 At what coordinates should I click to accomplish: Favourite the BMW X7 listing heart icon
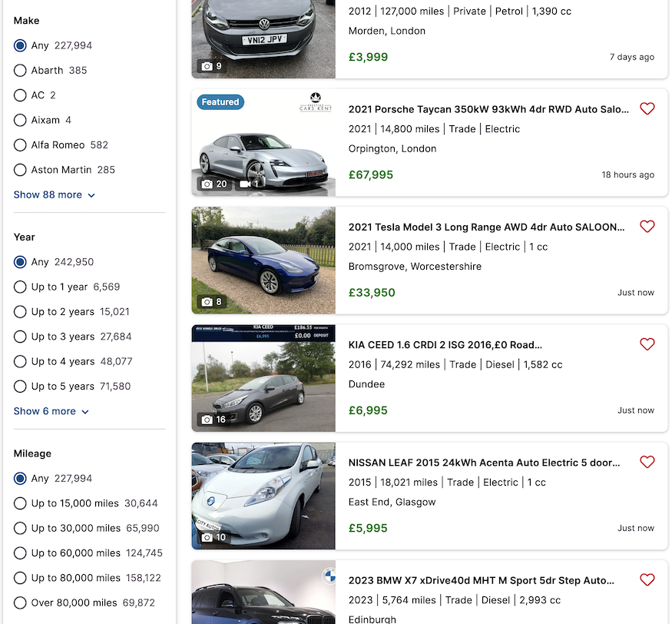647,580
